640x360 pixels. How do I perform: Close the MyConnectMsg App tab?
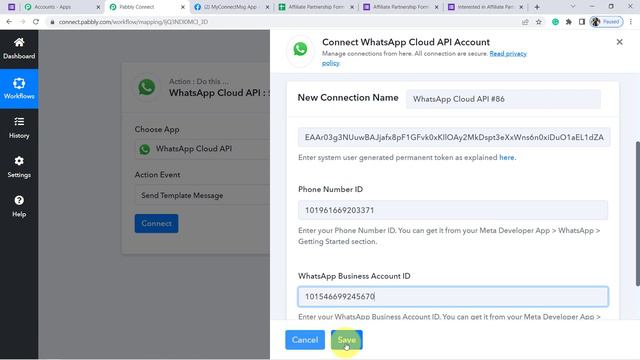coord(267,7)
